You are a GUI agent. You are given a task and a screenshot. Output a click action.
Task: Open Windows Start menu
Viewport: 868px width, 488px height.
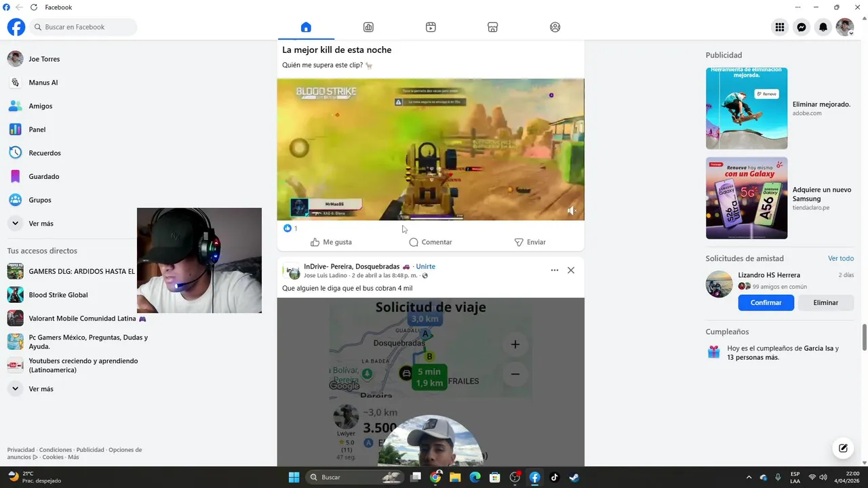coord(294,477)
